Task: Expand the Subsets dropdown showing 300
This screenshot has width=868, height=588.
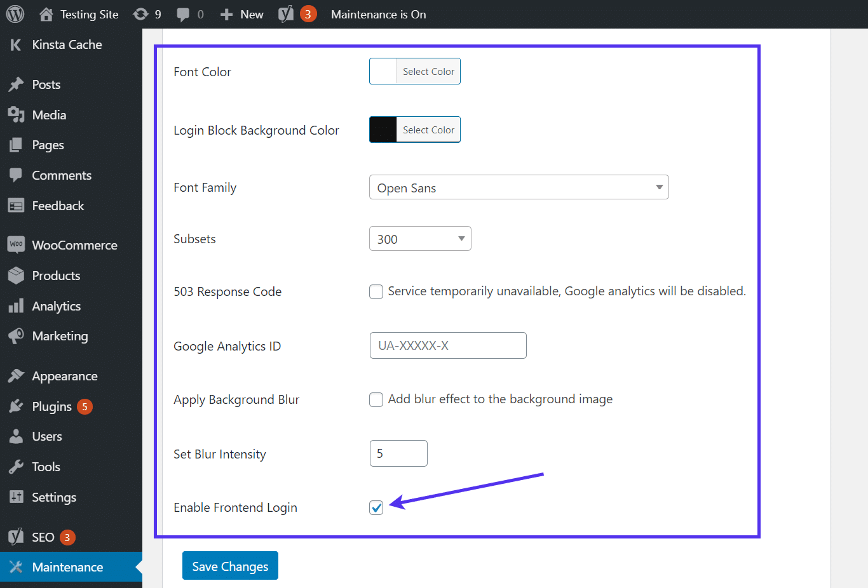Action: tap(420, 239)
